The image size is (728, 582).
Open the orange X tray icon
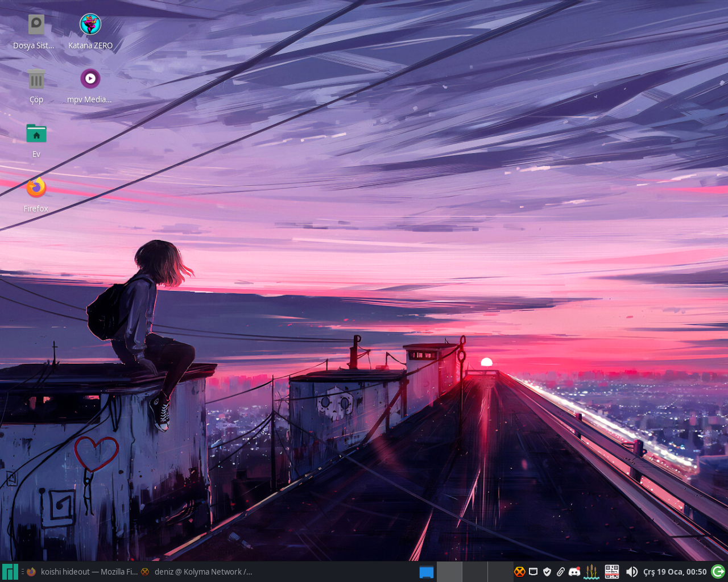coord(519,572)
